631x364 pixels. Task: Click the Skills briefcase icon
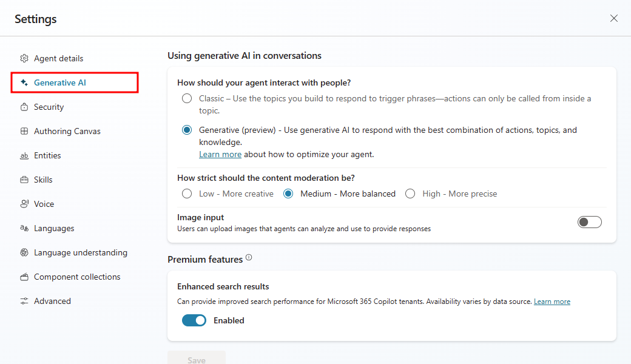24,180
